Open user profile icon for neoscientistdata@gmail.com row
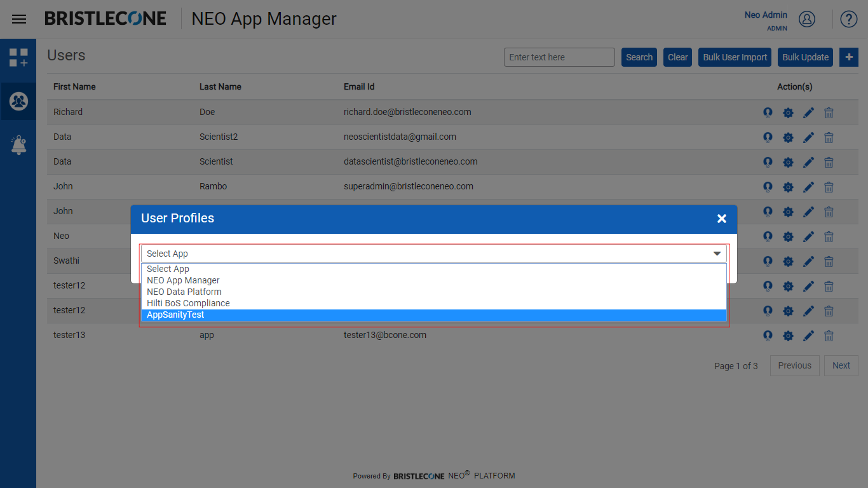This screenshot has width=868, height=488. pyautogui.click(x=768, y=137)
